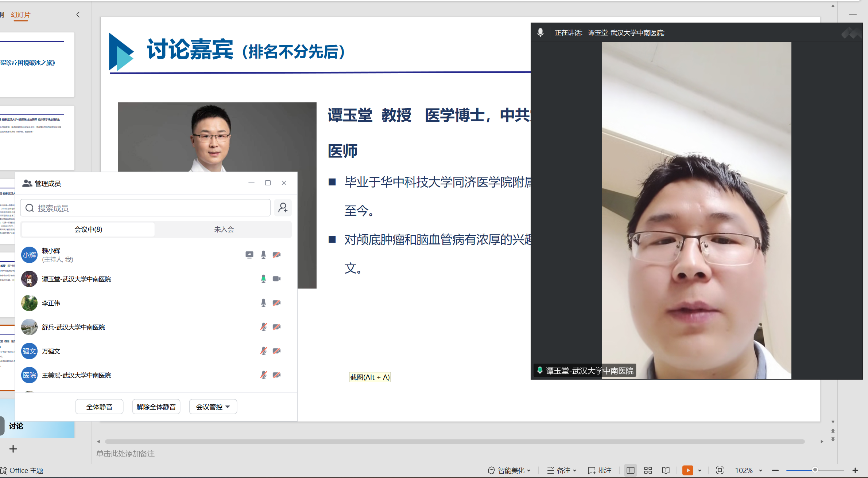Toggle camera of 万强文
The image size is (868, 478).
point(277,351)
